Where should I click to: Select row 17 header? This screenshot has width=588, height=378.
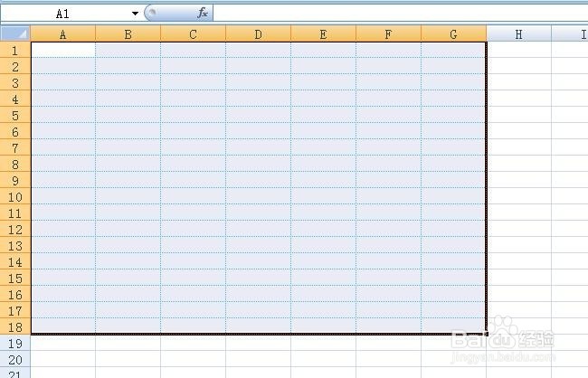(15, 310)
